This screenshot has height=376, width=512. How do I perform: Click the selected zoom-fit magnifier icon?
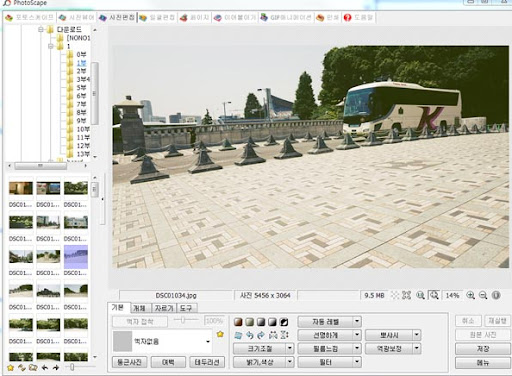click(434, 295)
